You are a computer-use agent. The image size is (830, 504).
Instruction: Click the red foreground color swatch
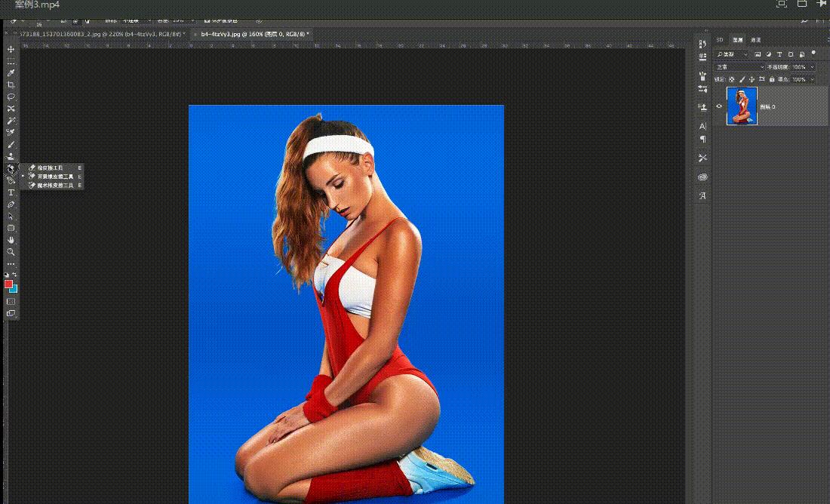pyautogui.click(x=8, y=284)
